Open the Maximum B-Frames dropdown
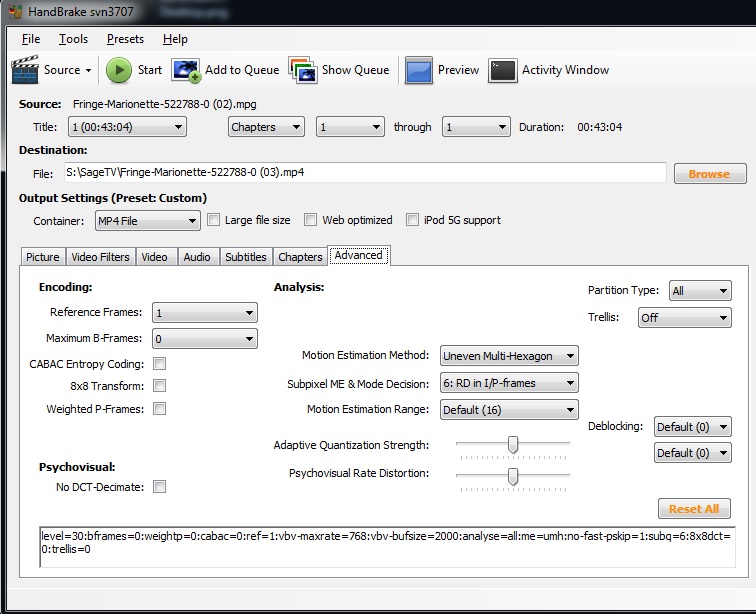This screenshot has width=756, height=614. pos(204,339)
